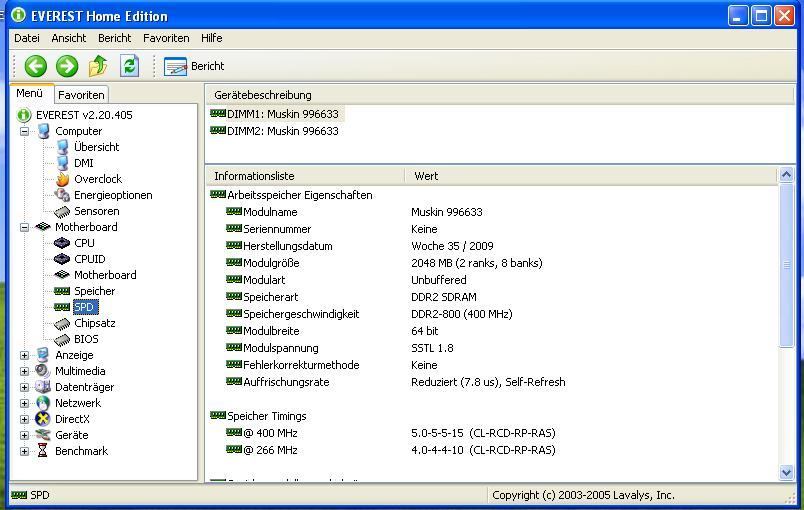804x510 pixels.
Task: Expand the Datenträger branch
Action: click(x=24, y=387)
